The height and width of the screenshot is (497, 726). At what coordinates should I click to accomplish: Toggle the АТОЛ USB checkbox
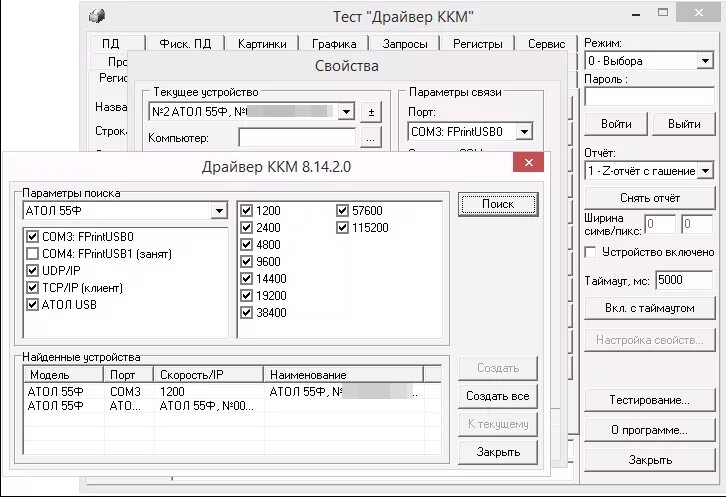[32, 305]
